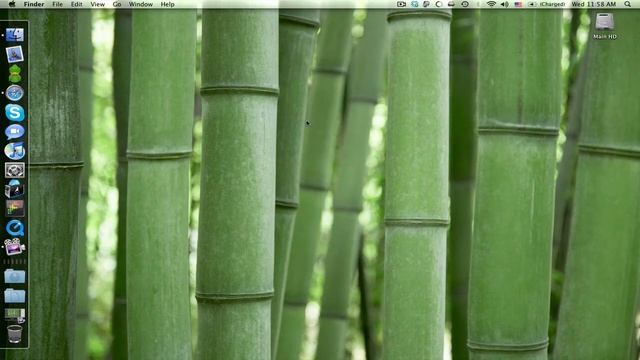
Task: Select the Main HD drive icon
Action: tap(604, 22)
